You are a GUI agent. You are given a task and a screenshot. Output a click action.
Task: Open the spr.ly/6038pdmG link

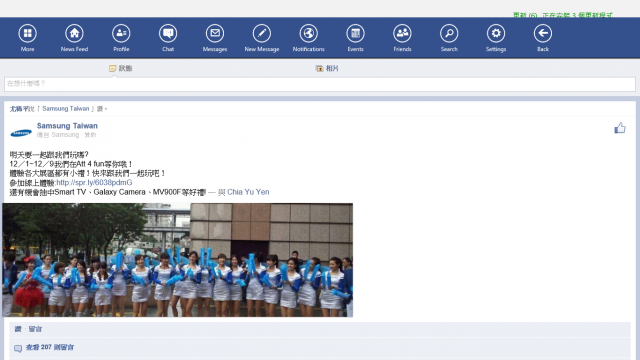pyautogui.click(x=94, y=182)
